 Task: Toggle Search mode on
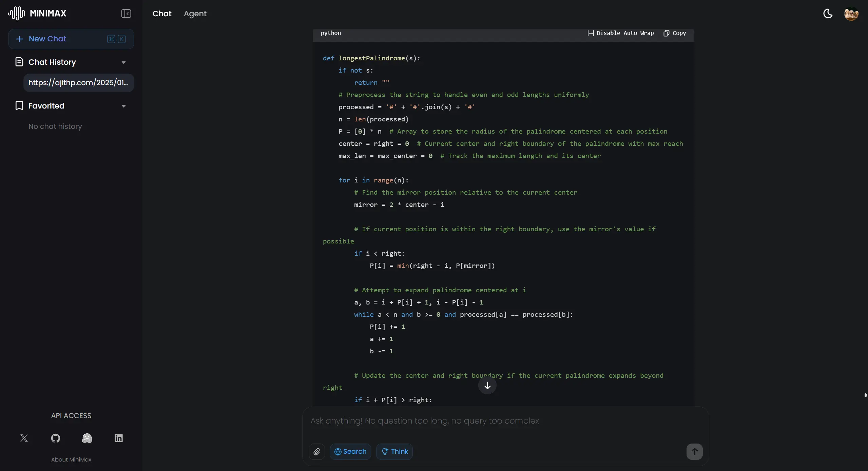(350, 451)
